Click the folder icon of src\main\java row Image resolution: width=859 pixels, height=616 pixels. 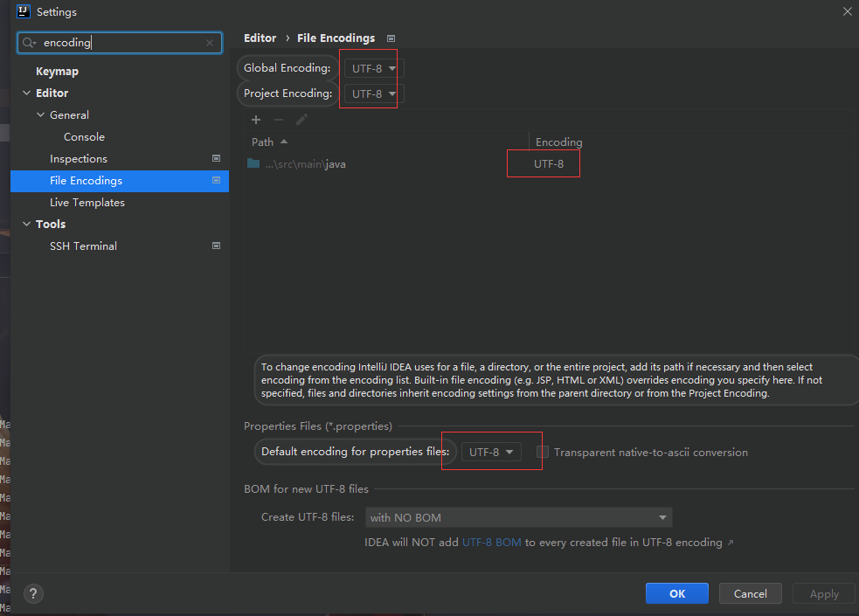[x=253, y=163]
